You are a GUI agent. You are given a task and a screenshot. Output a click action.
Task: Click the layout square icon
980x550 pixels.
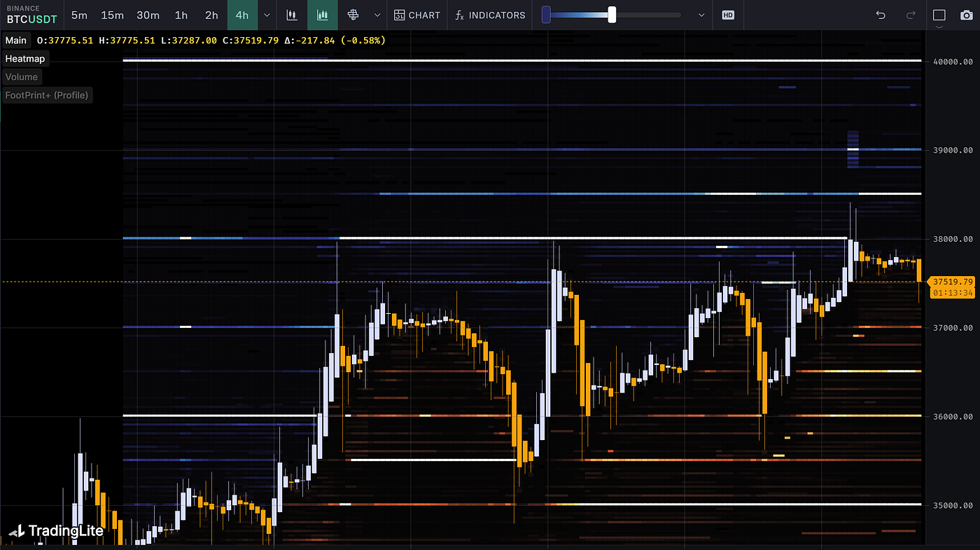click(x=939, y=15)
